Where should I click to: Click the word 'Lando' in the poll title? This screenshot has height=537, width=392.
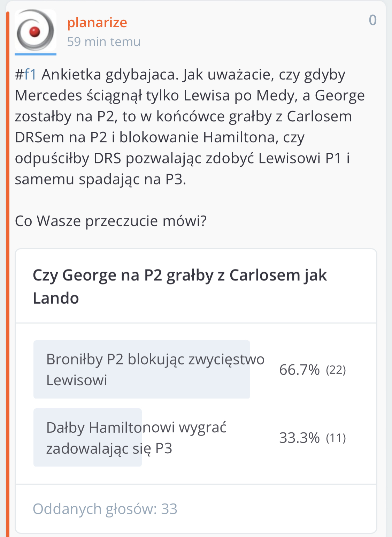point(56,298)
